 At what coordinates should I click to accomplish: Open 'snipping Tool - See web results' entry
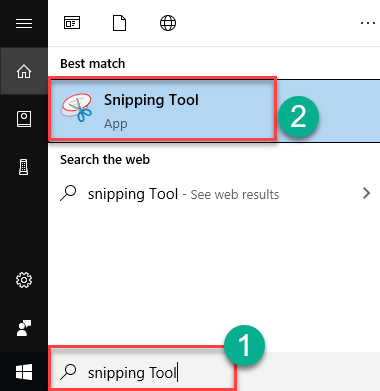click(214, 194)
